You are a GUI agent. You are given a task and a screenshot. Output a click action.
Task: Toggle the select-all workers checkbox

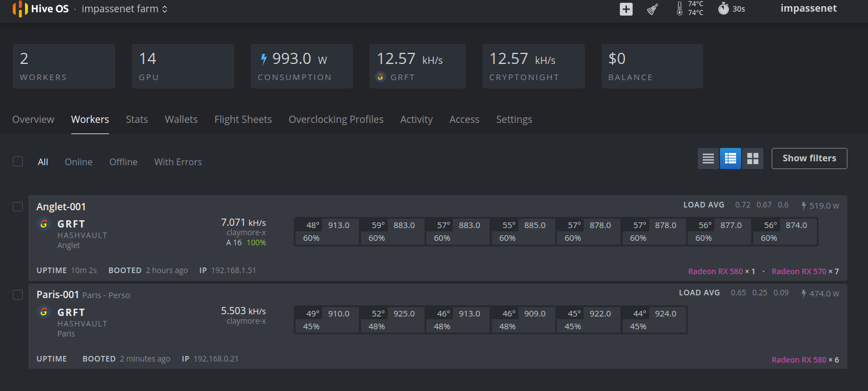[x=18, y=161]
